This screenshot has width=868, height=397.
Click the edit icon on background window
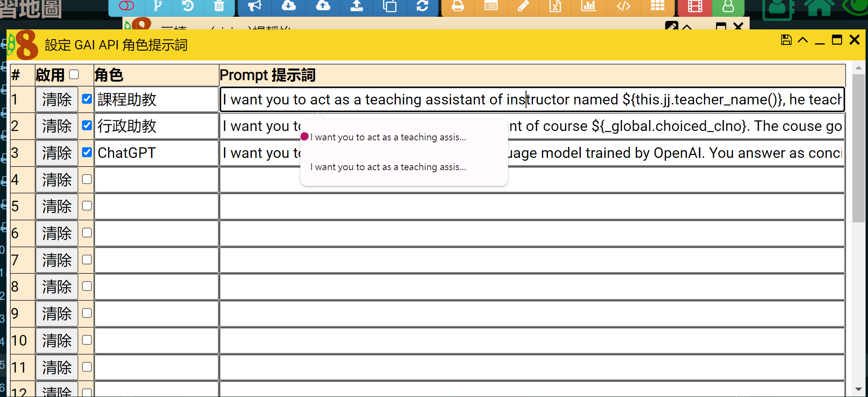click(671, 26)
